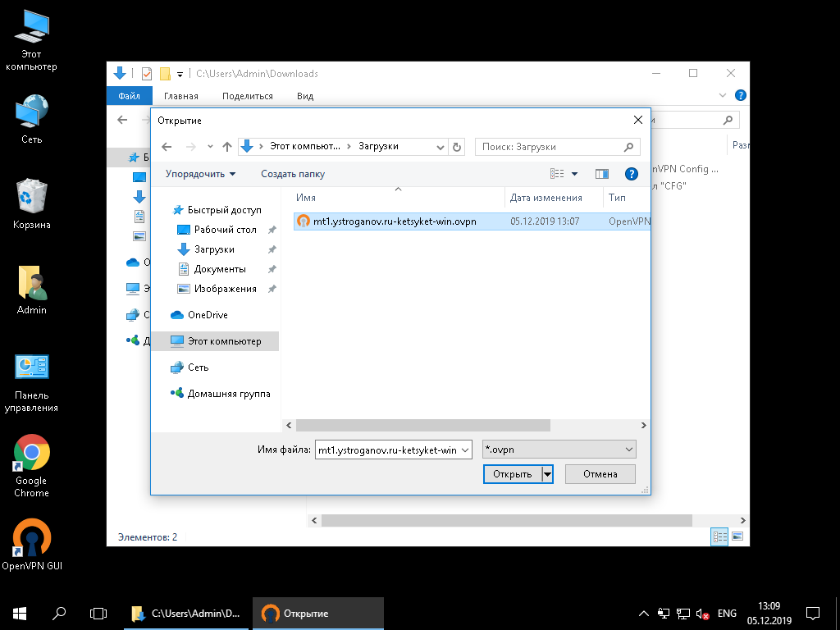The image size is (840, 630).
Task: Open view options dropdown arrow
Action: (575, 174)
